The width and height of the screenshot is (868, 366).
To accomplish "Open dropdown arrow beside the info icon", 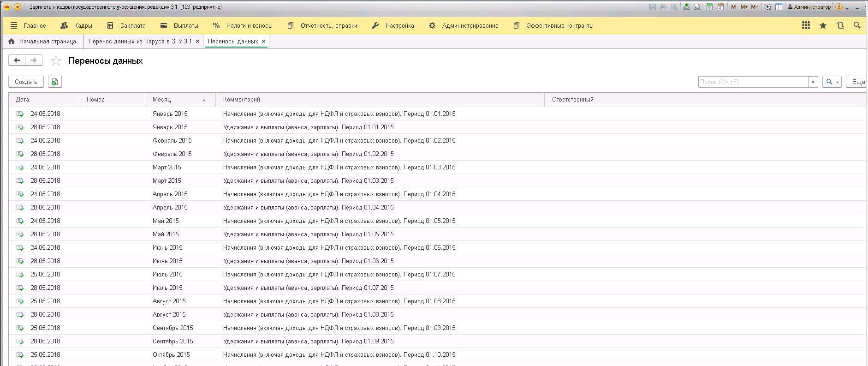I will [x=847, y=8].
